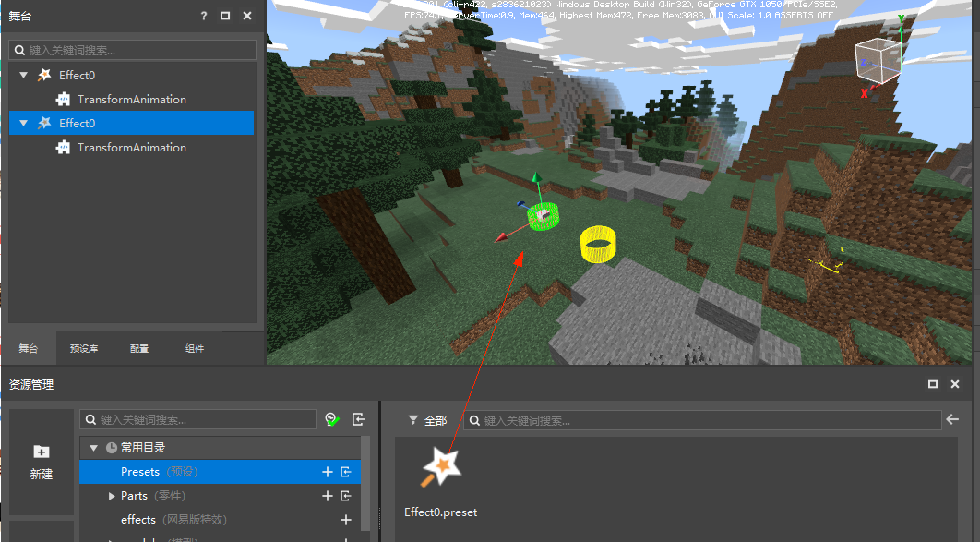
Task: Click the import icon on Parts row
Action: (346, 496)
